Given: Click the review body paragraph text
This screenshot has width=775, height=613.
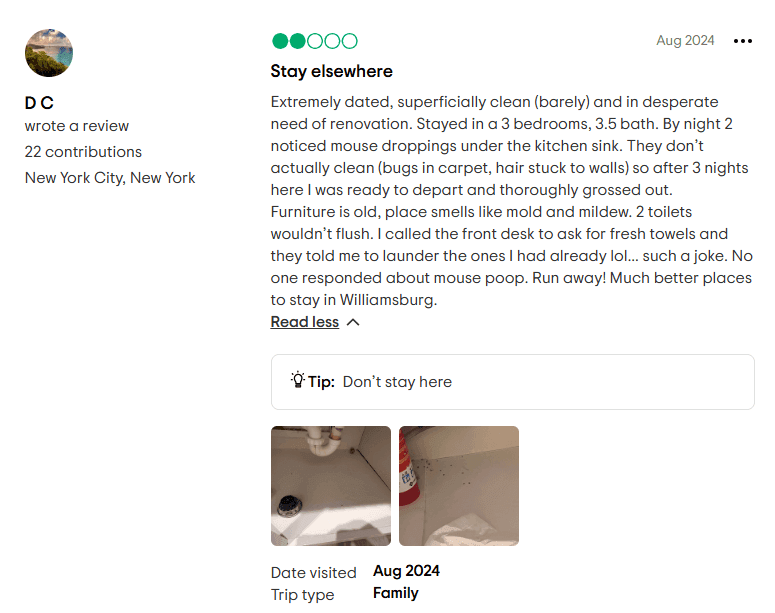Looking at the screenshot, I should (510, 200).
